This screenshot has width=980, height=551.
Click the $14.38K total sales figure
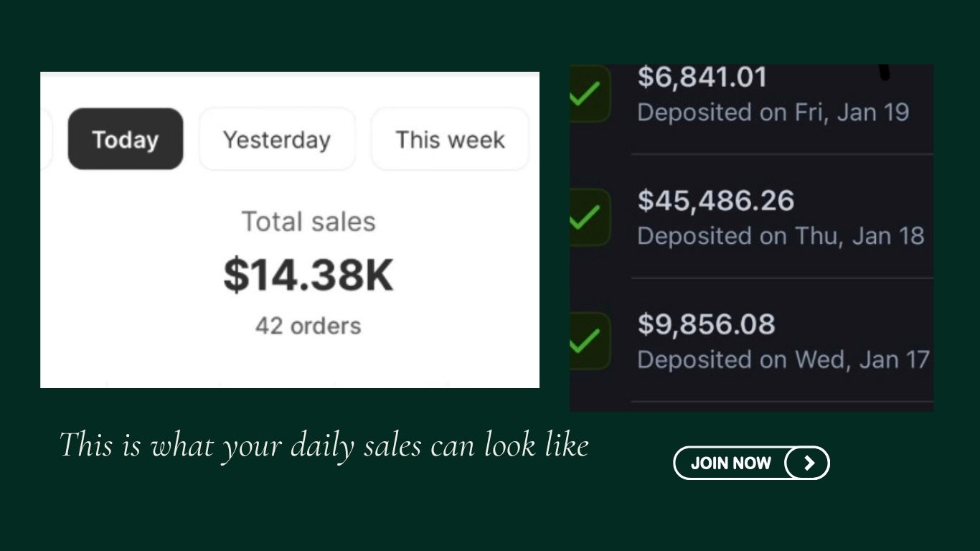click(x=308, y=275)
